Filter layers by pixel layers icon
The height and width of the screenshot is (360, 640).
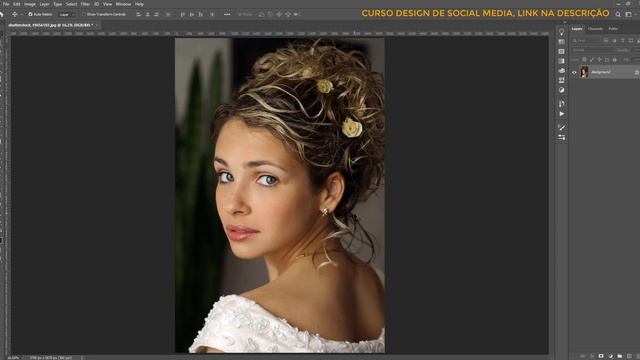pyautogui.click(x=606, y=40)
